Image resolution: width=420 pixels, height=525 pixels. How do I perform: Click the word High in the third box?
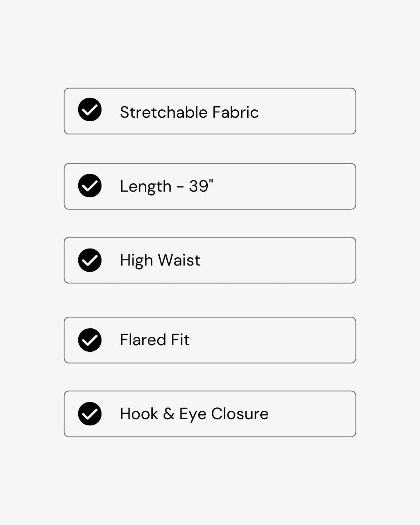[136, 261]
